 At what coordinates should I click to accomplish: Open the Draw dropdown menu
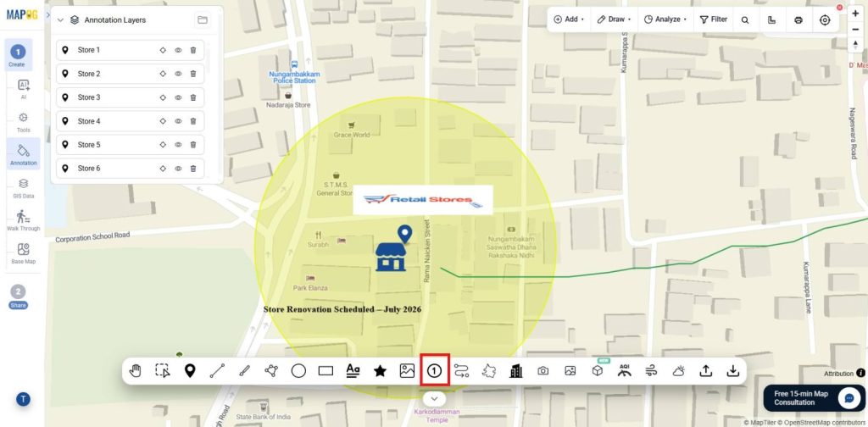[x=614, y=19]
